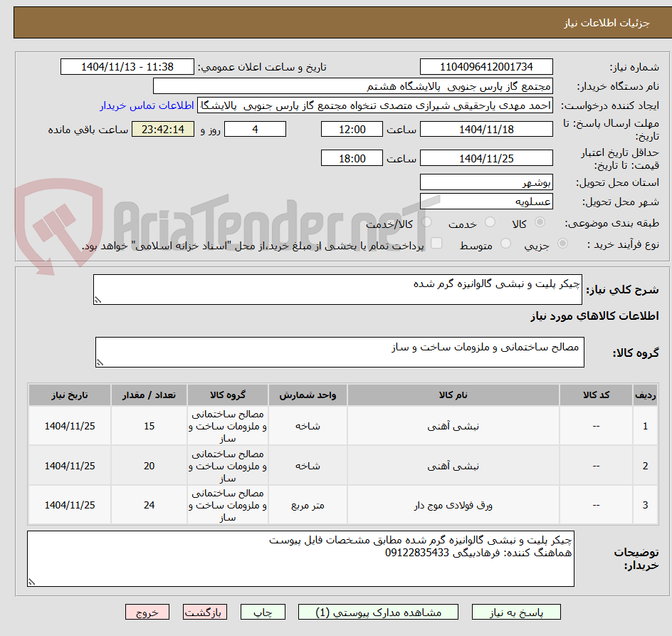Click the deadline time field 12:00
Viewport: 672px width, 636px height.
click(352, 129)
